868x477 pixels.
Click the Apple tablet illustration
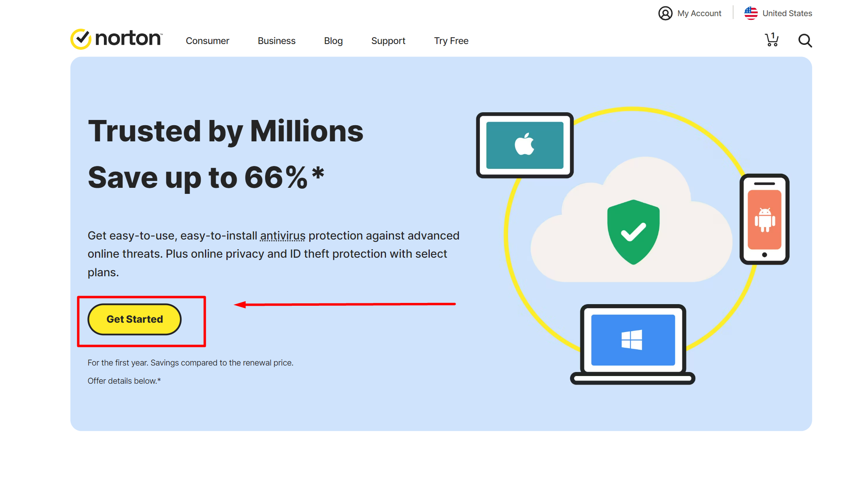tap(524, 145)
